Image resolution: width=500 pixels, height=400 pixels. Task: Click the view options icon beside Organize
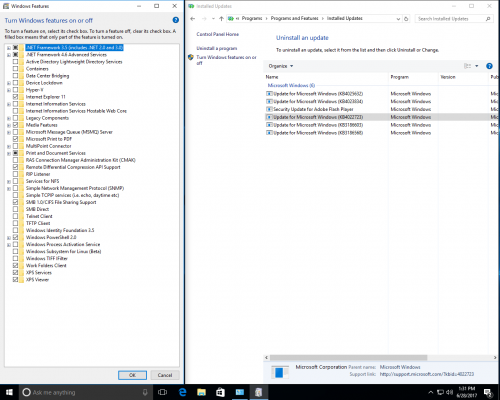[467, 66]
